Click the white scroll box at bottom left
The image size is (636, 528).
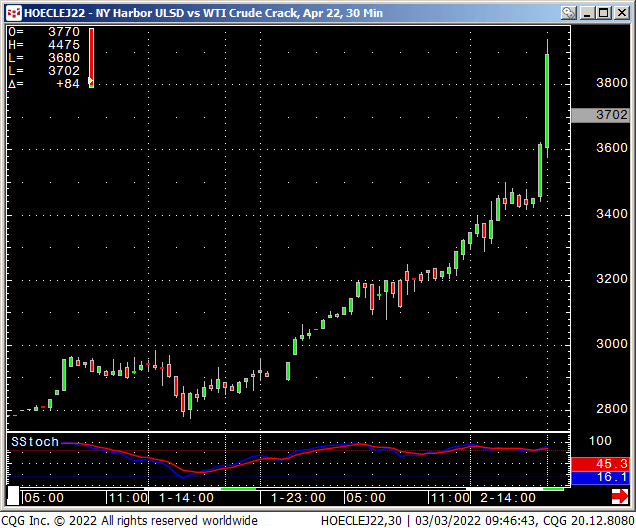pyautogui.click(x=13, y=496)
